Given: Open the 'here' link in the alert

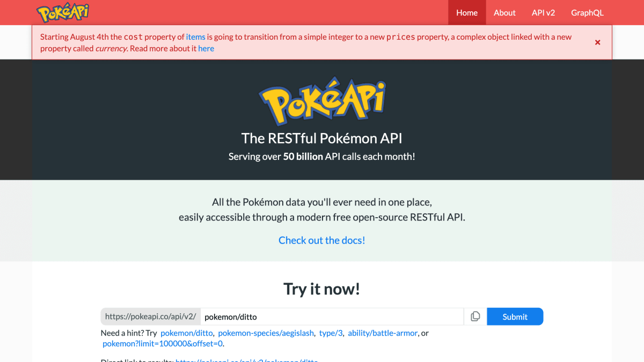Looking at the screenshot, I should [206, 48].
